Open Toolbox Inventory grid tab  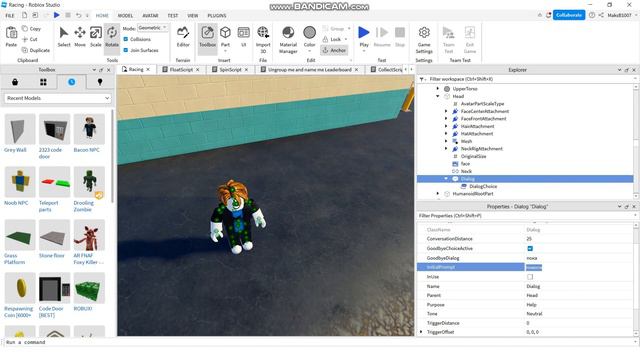(43, 82)
